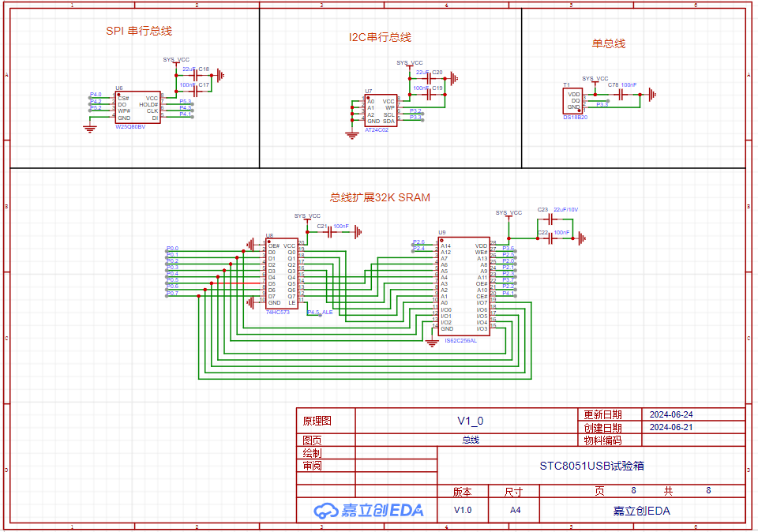
Task: Click net label P3.2 on SCL pin
Action: (x=415, y=111)
